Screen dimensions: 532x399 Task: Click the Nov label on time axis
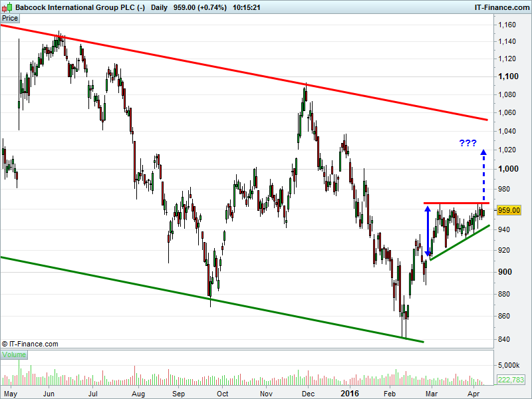coord(267,394)
